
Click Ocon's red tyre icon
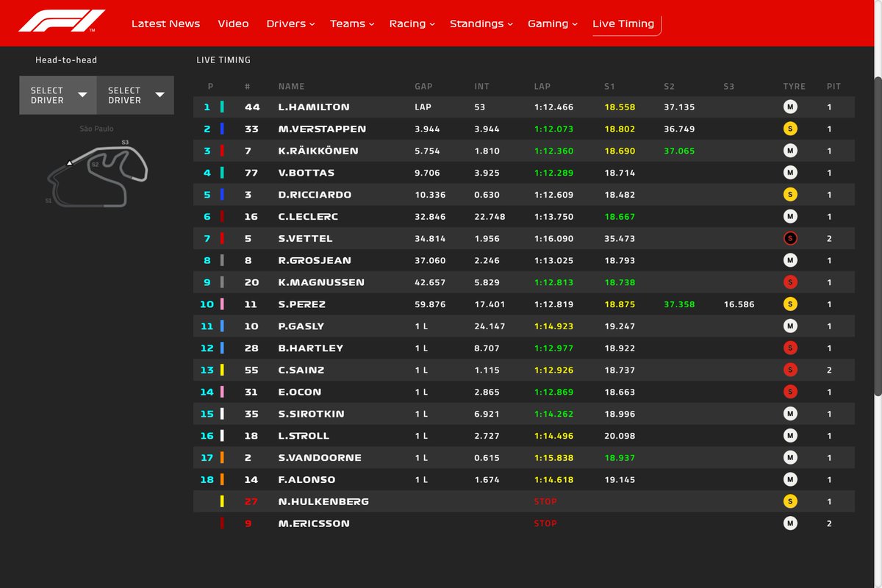[790, 392]
